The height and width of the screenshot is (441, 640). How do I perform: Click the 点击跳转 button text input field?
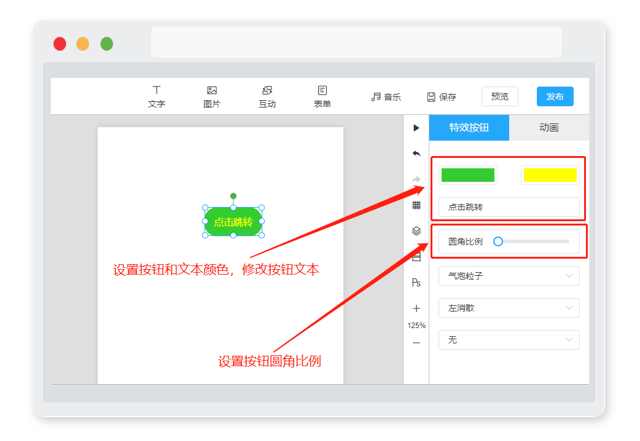coord(509,207)
